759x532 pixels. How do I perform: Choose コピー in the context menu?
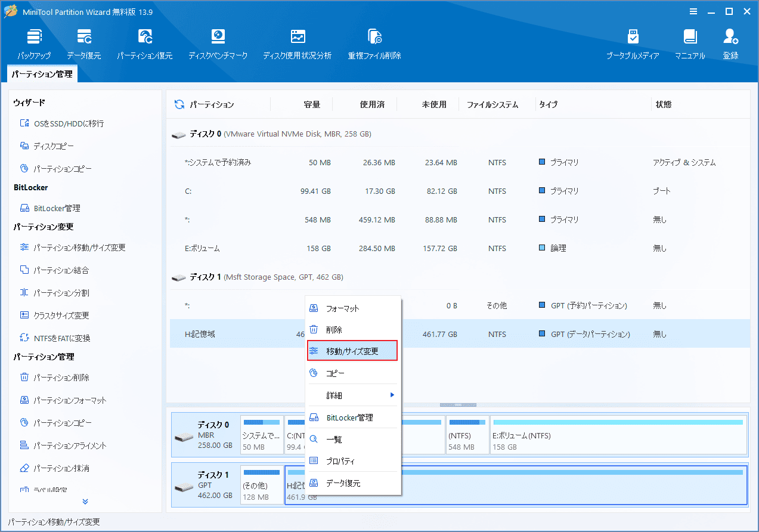[x=353, y=373]
